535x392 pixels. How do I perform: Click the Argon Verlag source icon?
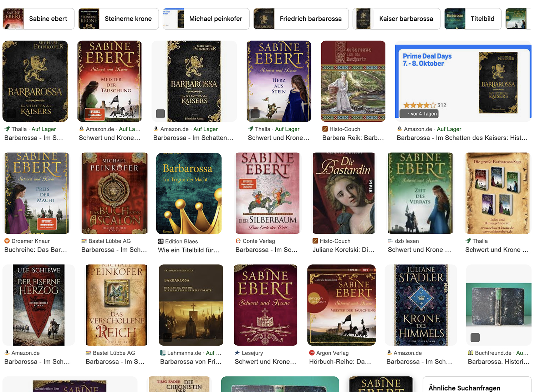click(x=312, y=353)
